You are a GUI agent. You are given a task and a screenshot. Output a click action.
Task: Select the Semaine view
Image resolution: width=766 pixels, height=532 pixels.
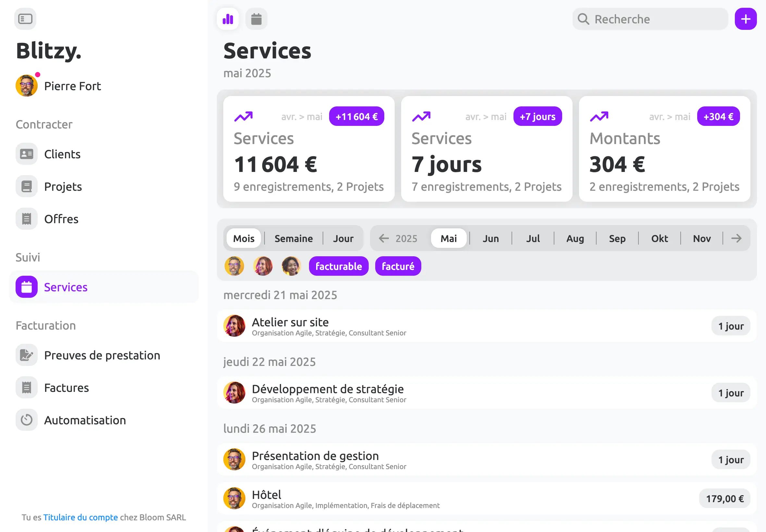click(x=293, y=238)
